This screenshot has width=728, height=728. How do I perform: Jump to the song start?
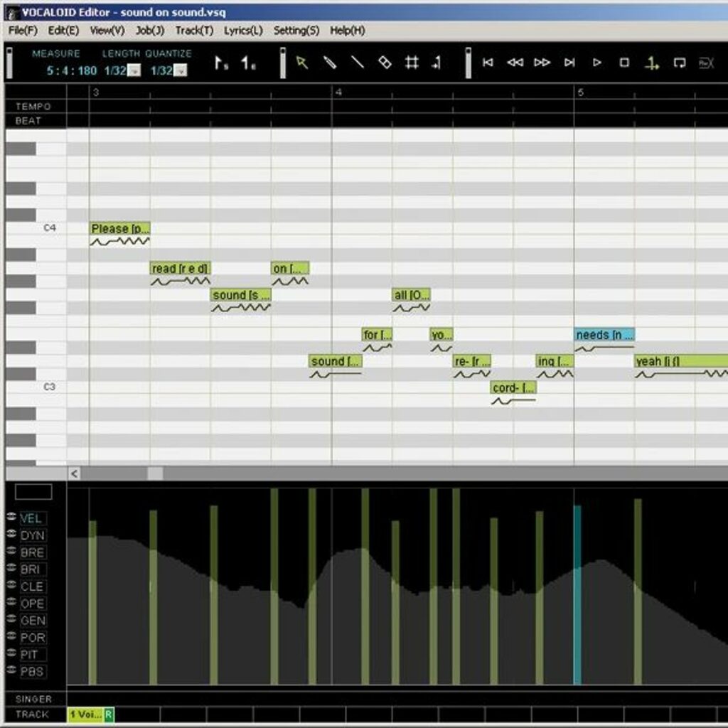[x=488, y=63]
